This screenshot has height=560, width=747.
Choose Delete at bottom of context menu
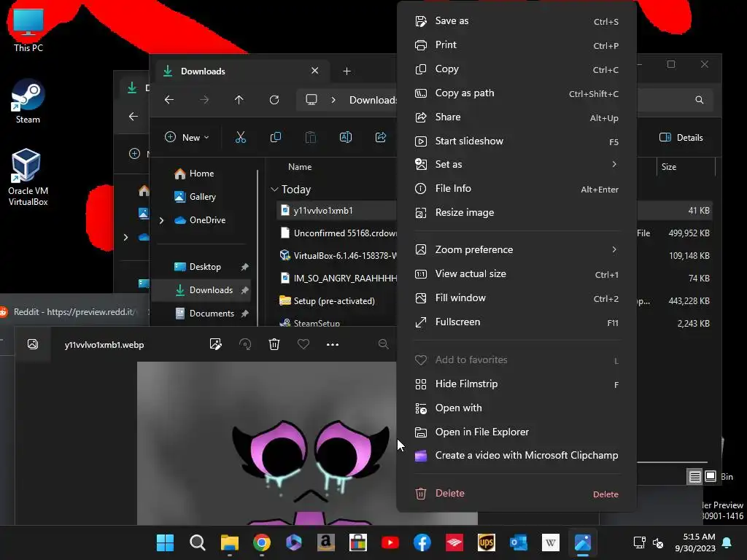[517, 494]
